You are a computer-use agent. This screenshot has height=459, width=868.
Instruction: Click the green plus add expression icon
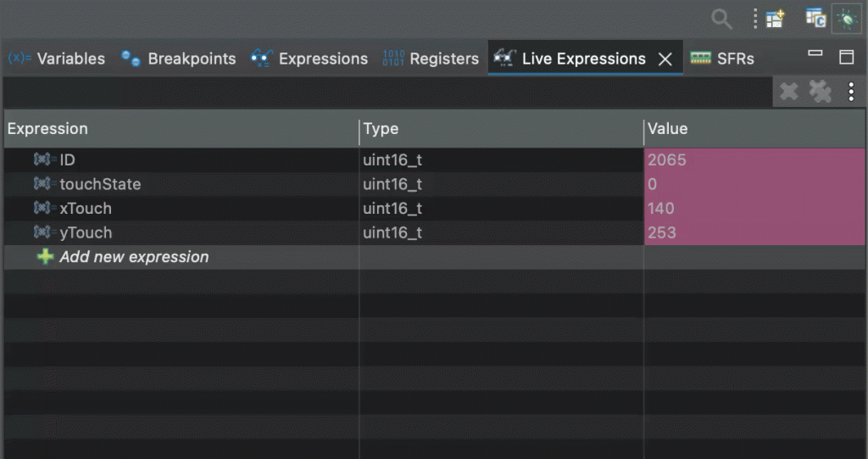pos(46,257)
